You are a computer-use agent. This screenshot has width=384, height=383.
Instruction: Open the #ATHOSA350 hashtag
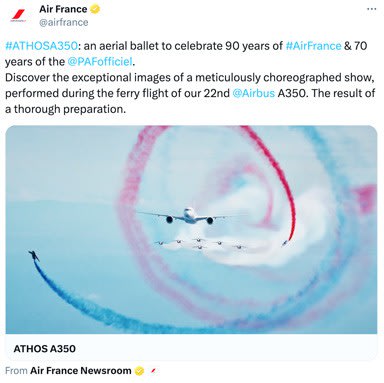click(x=42, y=46)
